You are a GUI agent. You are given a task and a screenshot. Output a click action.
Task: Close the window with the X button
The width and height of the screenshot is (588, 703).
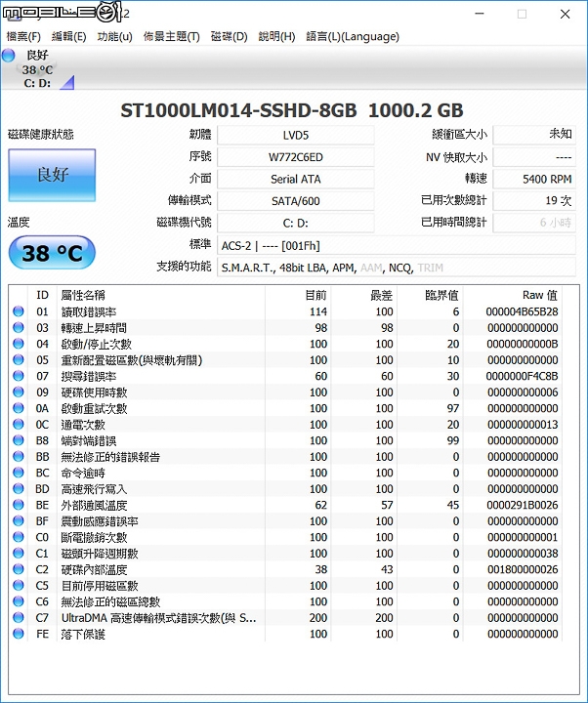pyautogui.click(x=566, y=14)
